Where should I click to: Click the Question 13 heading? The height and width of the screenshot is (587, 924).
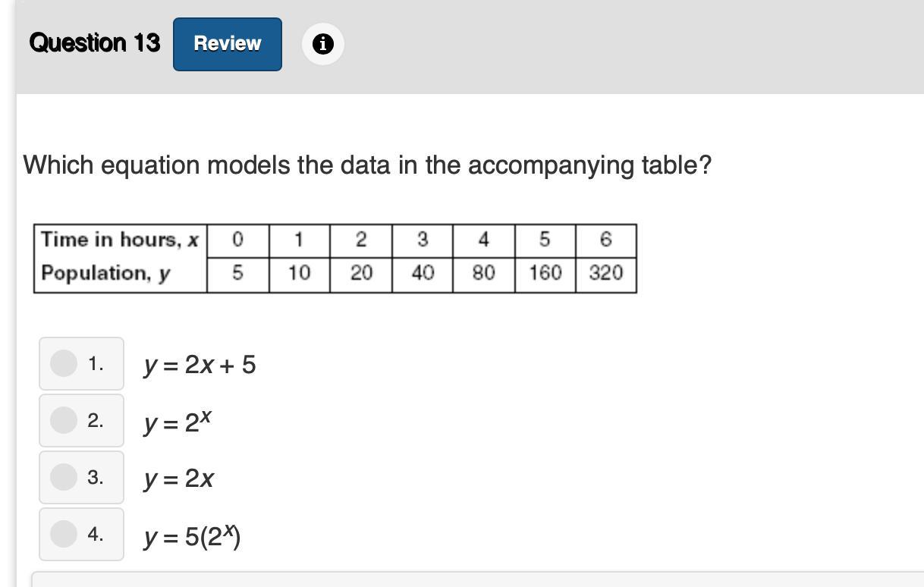coord(95,42)
